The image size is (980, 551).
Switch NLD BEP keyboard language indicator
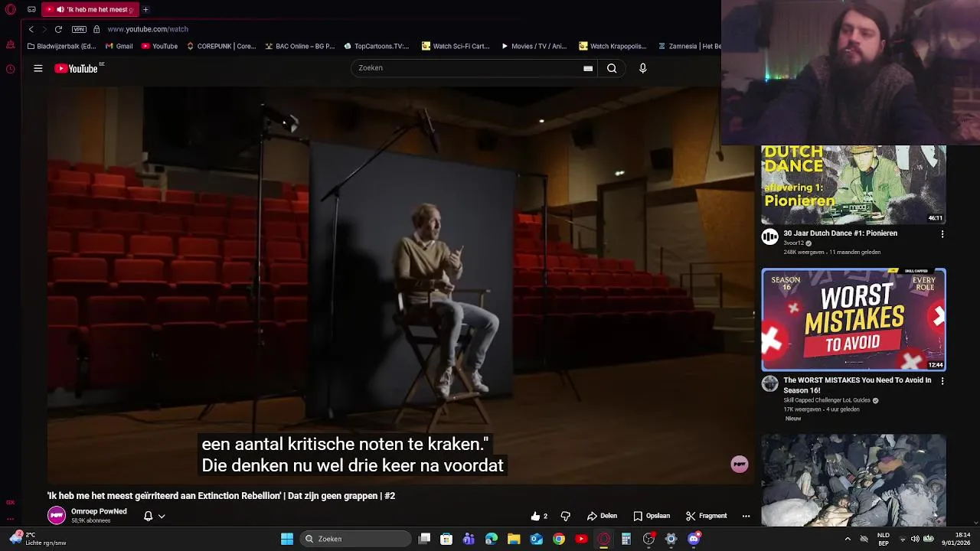pos(884,539)
